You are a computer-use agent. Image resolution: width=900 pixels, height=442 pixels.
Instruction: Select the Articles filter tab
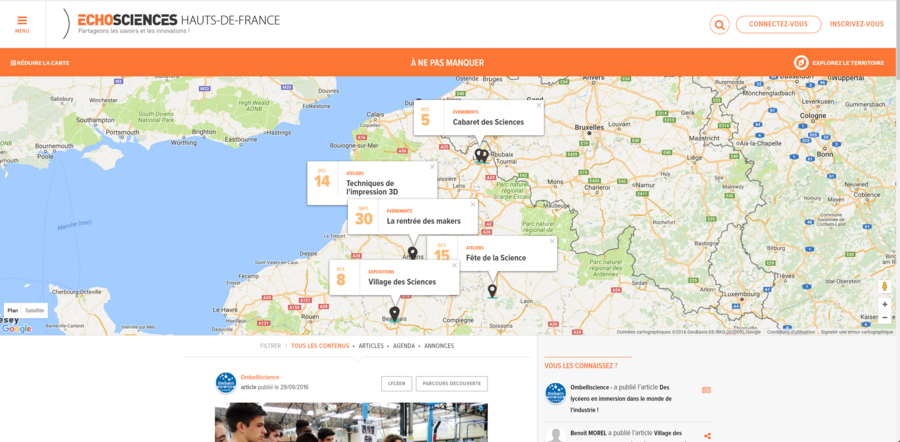371,346
